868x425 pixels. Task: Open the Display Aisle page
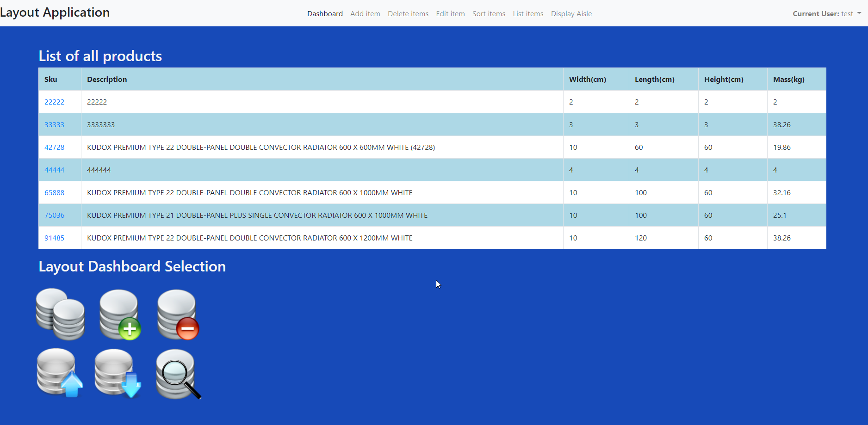[571, 14]
